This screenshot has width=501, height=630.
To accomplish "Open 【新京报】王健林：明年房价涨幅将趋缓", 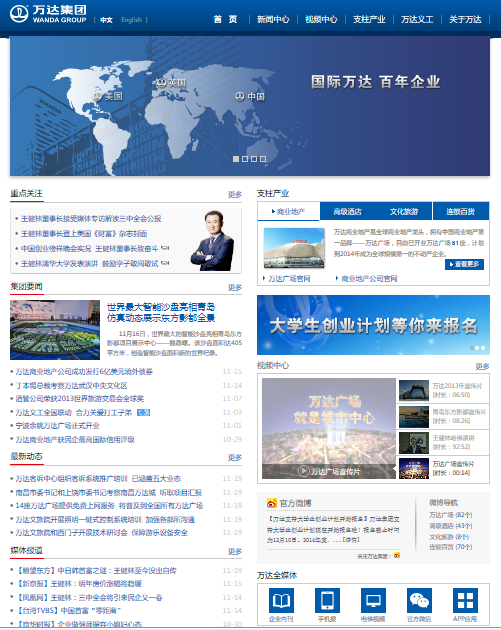I will point(78,583).
